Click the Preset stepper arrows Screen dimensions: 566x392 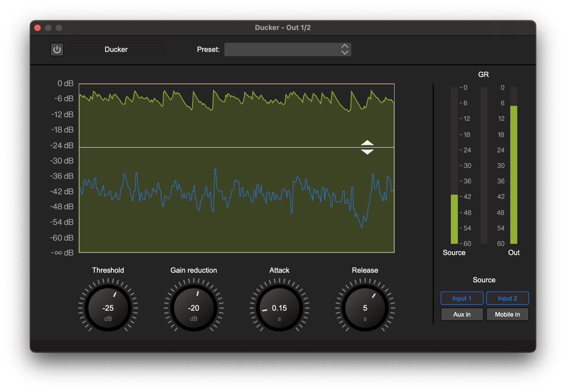(x=345, y=49)
